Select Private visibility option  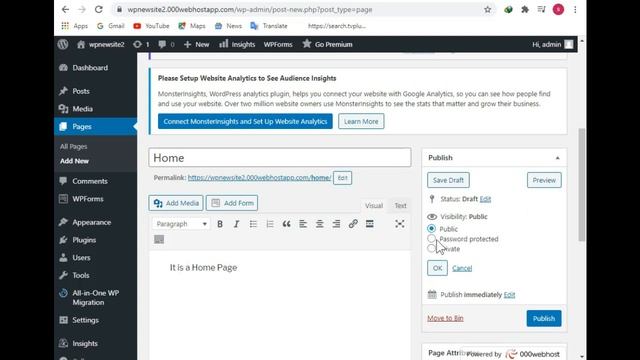[431, 248]
